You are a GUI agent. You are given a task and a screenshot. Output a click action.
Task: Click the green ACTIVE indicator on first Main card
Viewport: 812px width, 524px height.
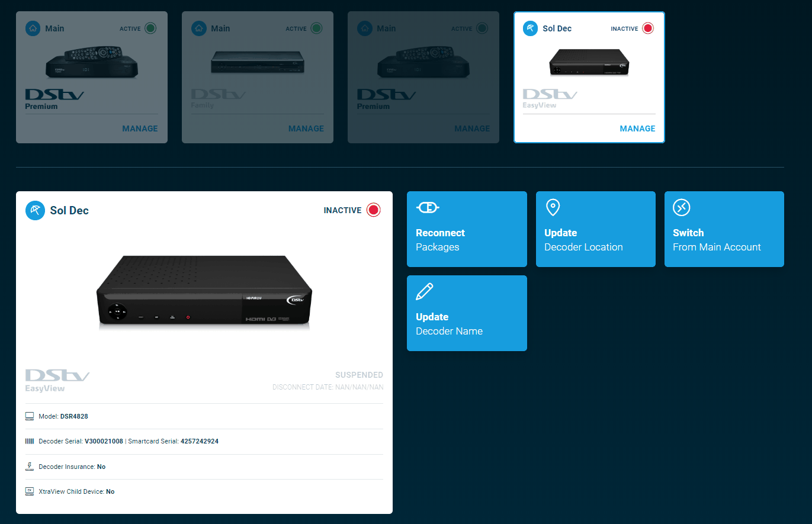150,28
